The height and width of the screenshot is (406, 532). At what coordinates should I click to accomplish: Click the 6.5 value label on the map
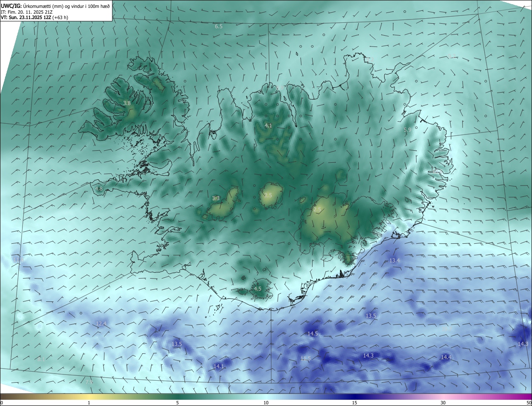219,26
